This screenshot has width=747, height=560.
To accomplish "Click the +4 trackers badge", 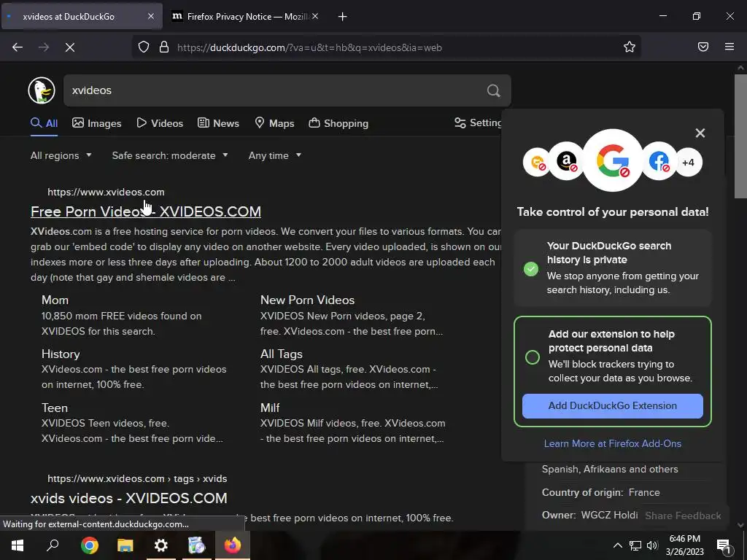I will (689, 163).
